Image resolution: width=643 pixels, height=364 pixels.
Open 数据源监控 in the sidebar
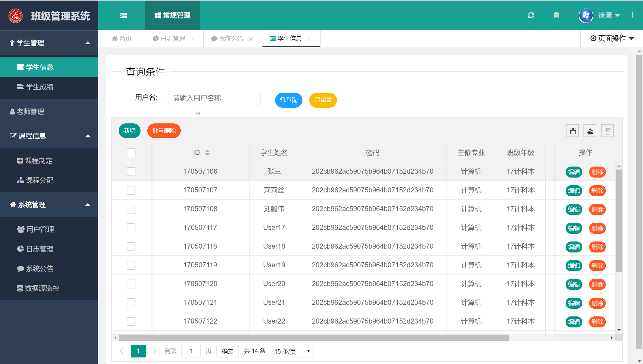tap(49, 288)
